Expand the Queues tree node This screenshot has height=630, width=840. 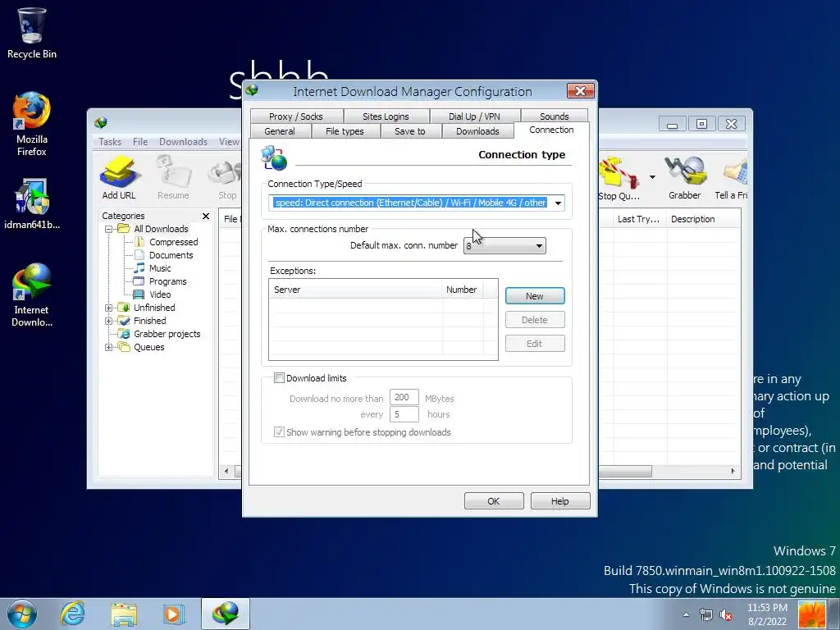(x=109, y=347)
